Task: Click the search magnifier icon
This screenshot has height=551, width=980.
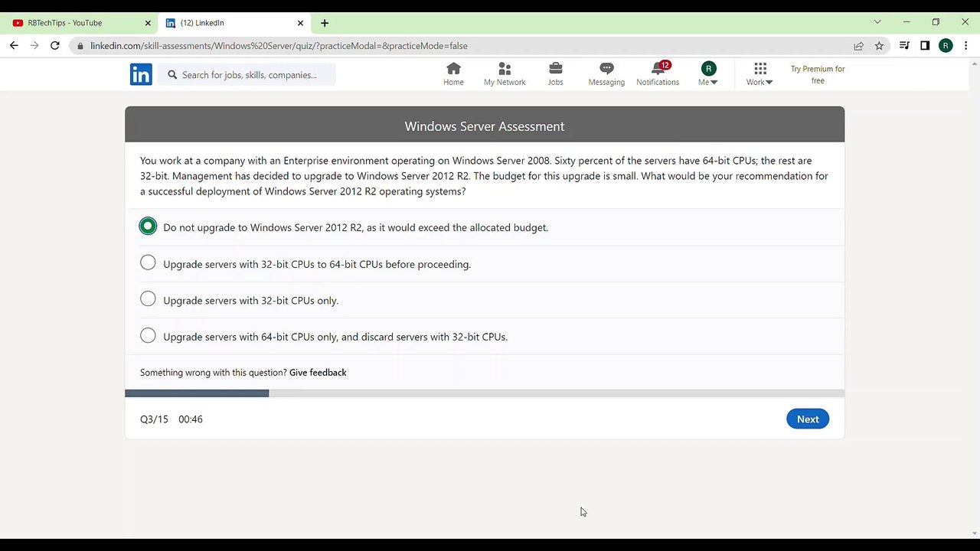Action: (172, 75)
